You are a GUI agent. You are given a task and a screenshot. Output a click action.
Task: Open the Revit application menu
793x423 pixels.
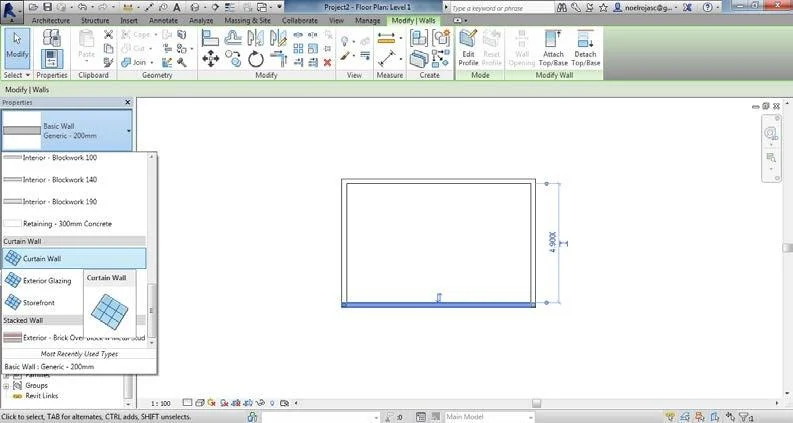pos(11,11)
